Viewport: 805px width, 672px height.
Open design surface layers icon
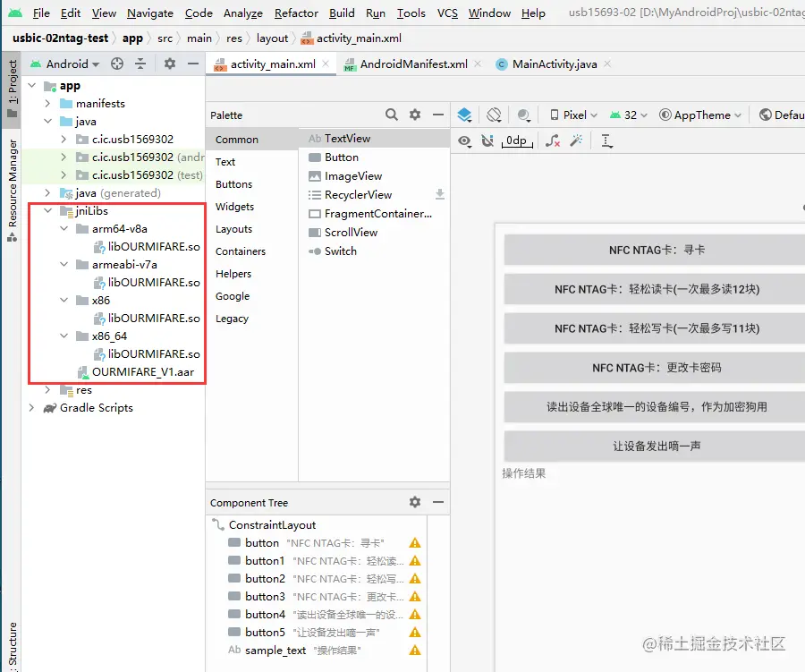point(464,115)
